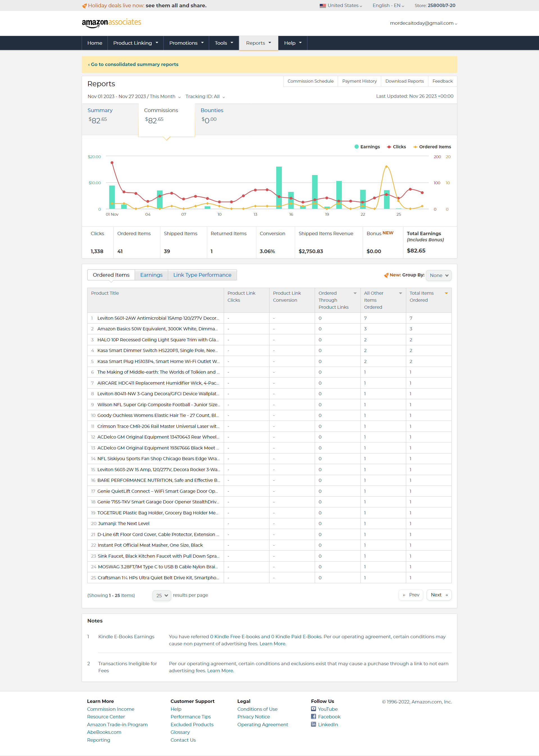This screenshot has width=539, height=756.
Task: Open Commission Income footer link
Action: (x=111, y=709)
